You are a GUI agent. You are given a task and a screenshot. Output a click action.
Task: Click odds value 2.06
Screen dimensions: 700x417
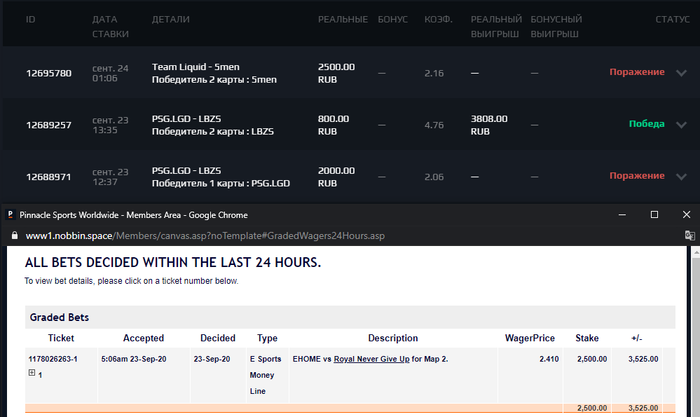coord(434,177)
